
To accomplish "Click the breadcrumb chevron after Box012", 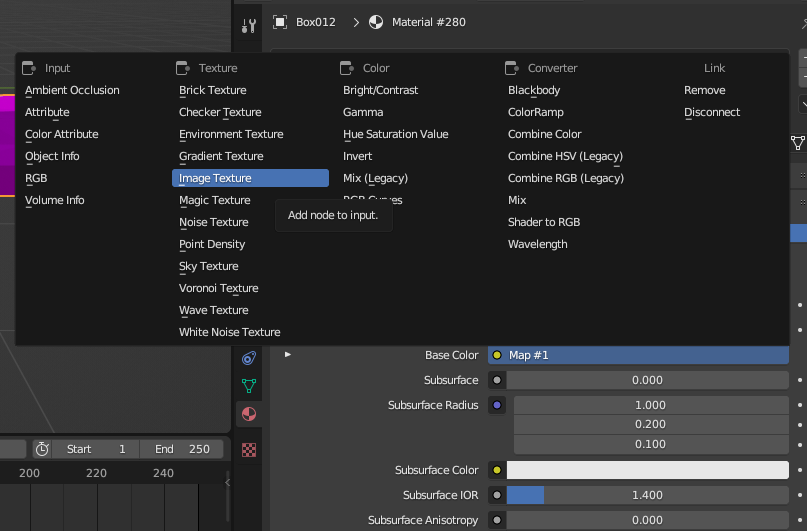I will pos(356,22).
